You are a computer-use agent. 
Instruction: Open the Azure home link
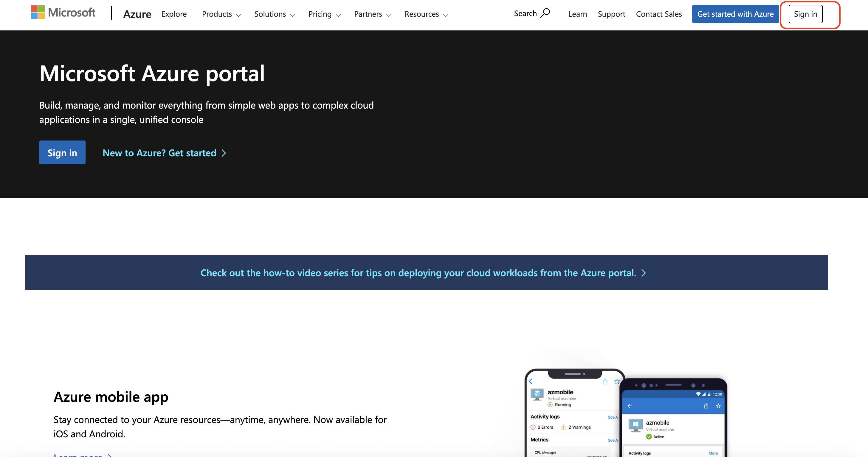point(137,14)
